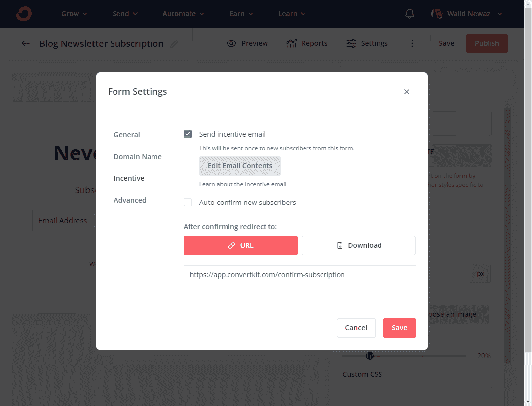Viewport: 532px width, 406px height.
Task: Switch to the General settings tab
Action: [x=127, y=135]
